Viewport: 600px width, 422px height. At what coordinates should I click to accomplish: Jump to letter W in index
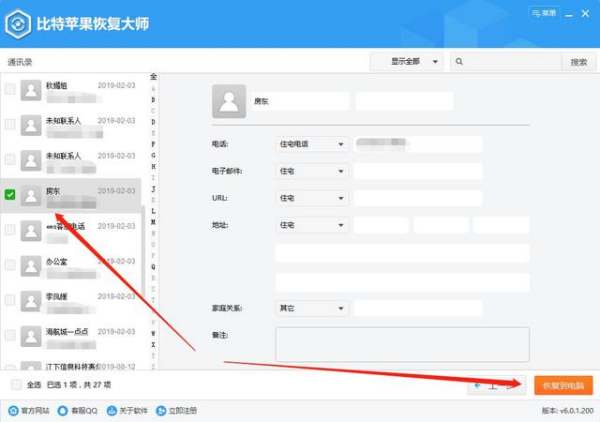pos(153,333)
